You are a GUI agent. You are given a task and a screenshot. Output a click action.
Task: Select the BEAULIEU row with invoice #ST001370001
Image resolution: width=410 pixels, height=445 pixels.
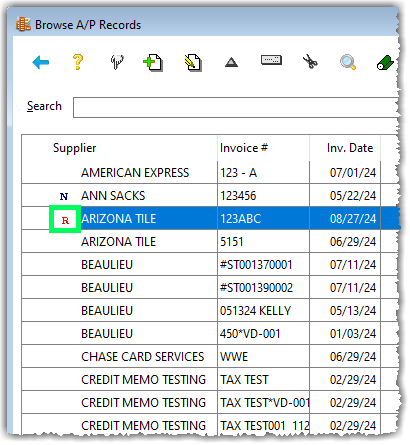tap(211, 265)
